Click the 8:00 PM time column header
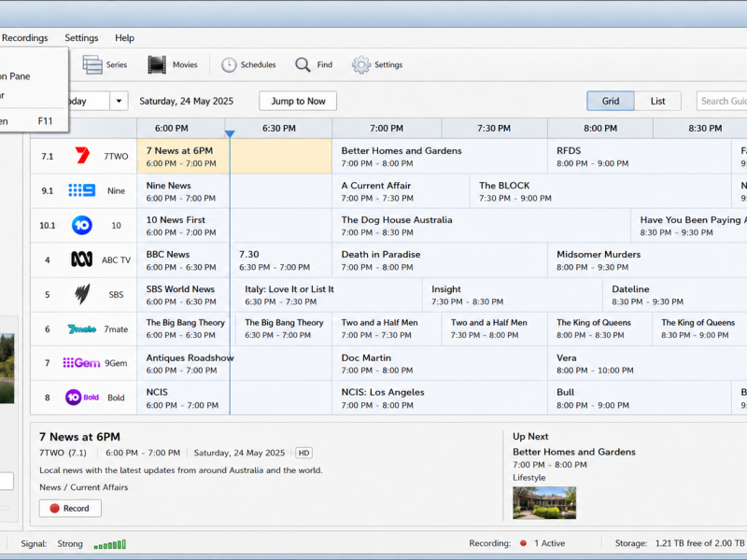Image resolution: width=747 pixels, height=560 pixels. (x=600, y=128)
